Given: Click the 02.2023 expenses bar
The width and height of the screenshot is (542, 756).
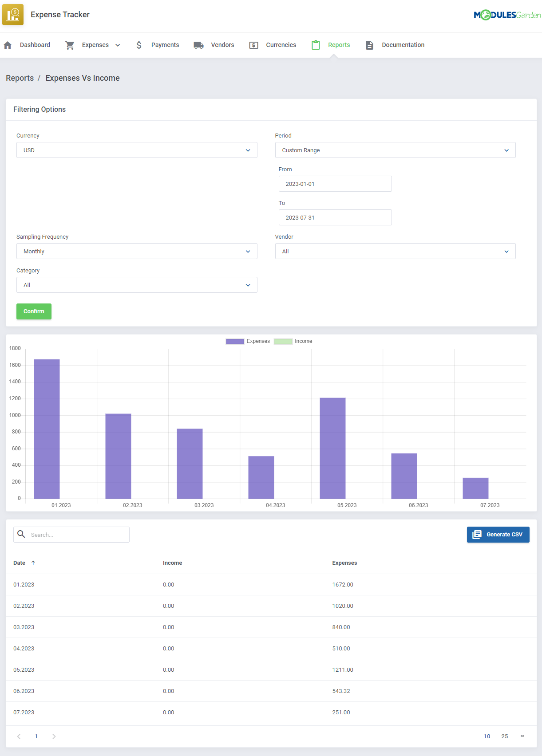Looking at the screenshot, I should [119, 456].
